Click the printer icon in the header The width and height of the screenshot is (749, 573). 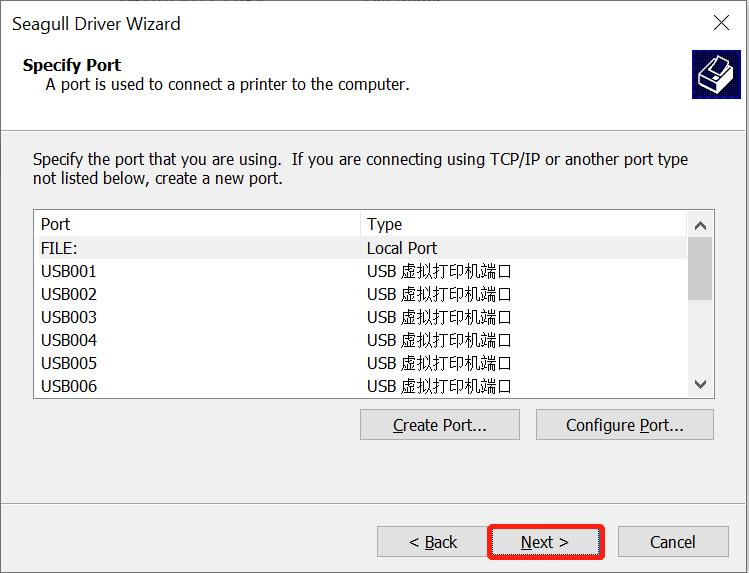(716, 74)
